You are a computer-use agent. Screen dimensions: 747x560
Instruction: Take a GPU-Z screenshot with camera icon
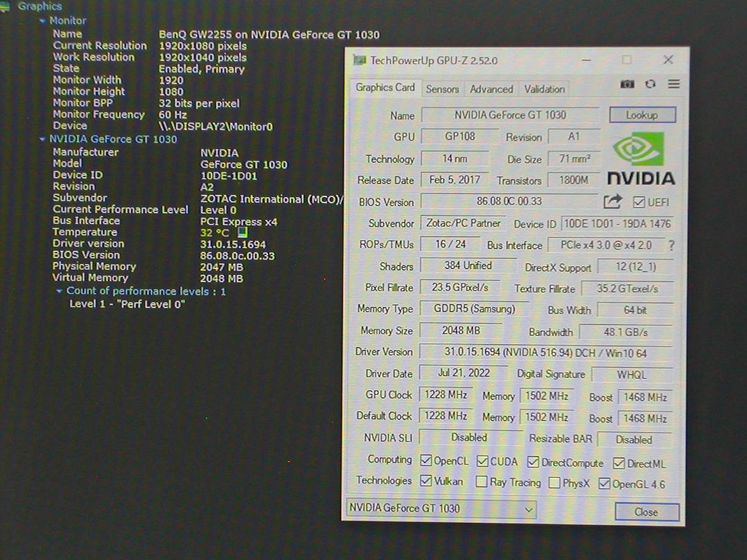tap(627, 84)
